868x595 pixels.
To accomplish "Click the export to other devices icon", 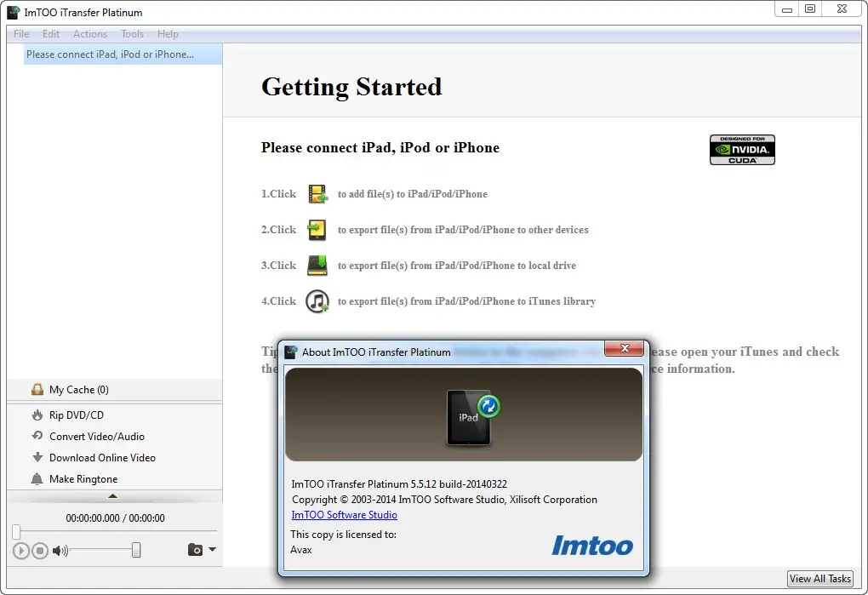I will 317,230.
